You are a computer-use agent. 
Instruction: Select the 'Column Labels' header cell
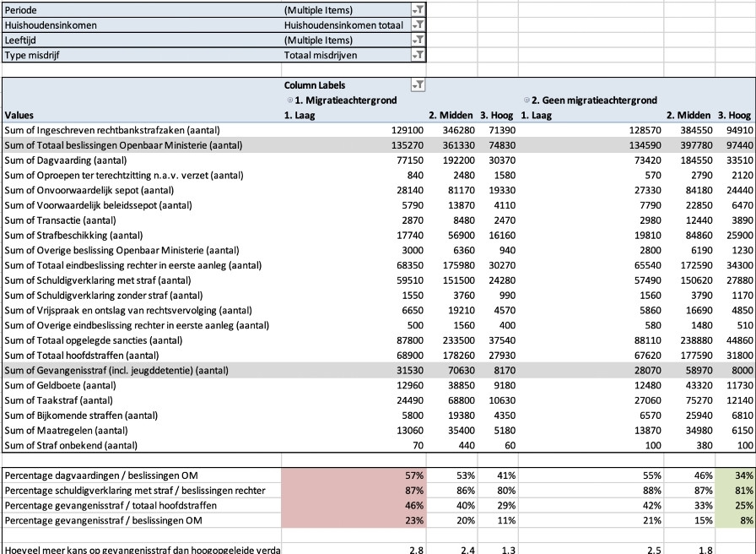click(346, 85)
